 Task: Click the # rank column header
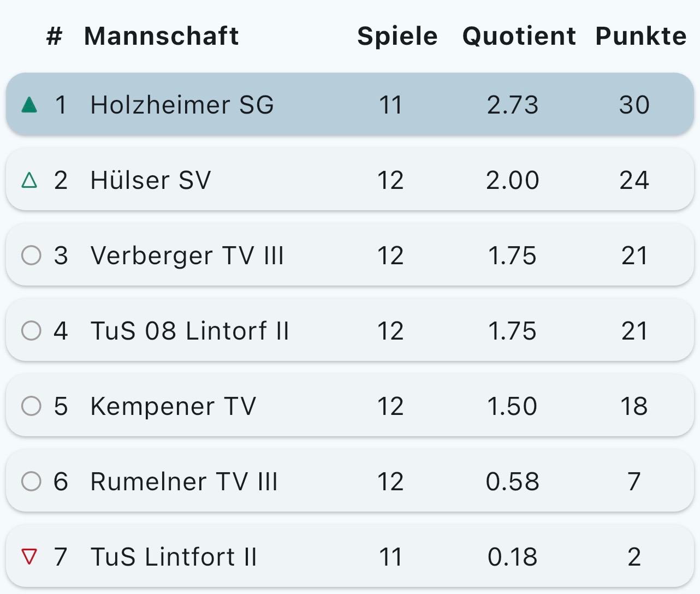pos(54,37)
